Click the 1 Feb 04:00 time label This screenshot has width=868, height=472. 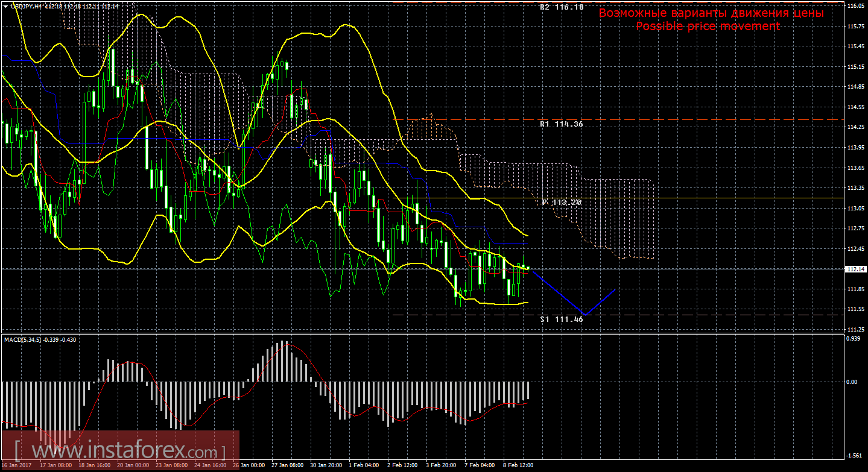click(x=364, y=465)
